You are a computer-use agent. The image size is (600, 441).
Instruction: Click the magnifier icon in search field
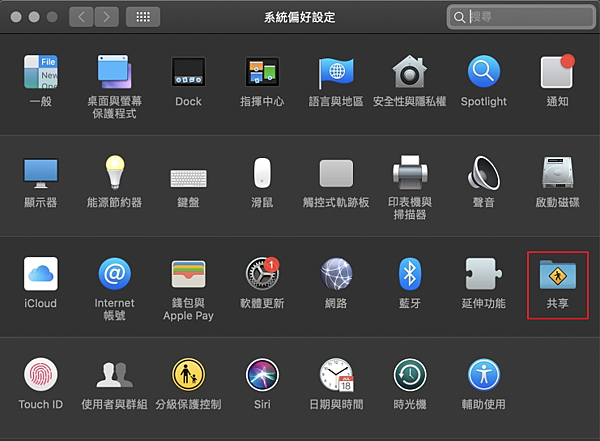pos(459,17)
